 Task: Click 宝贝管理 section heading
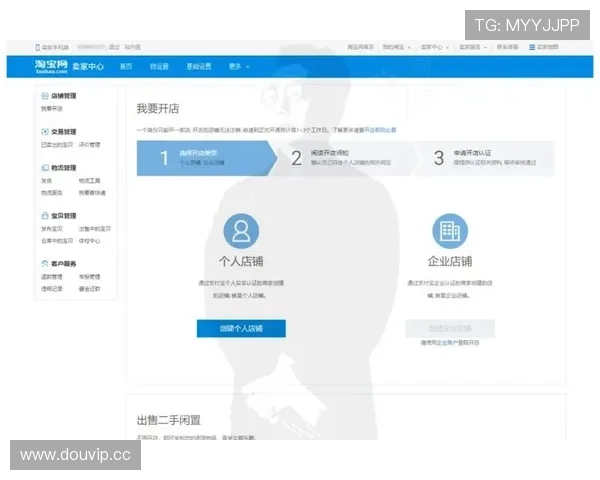[64, 216]
